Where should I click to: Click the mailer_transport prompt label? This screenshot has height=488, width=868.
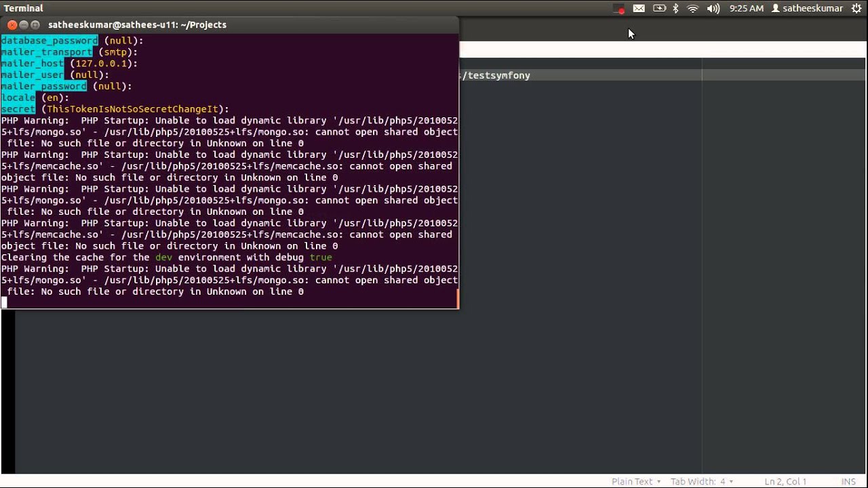(47, 52)
